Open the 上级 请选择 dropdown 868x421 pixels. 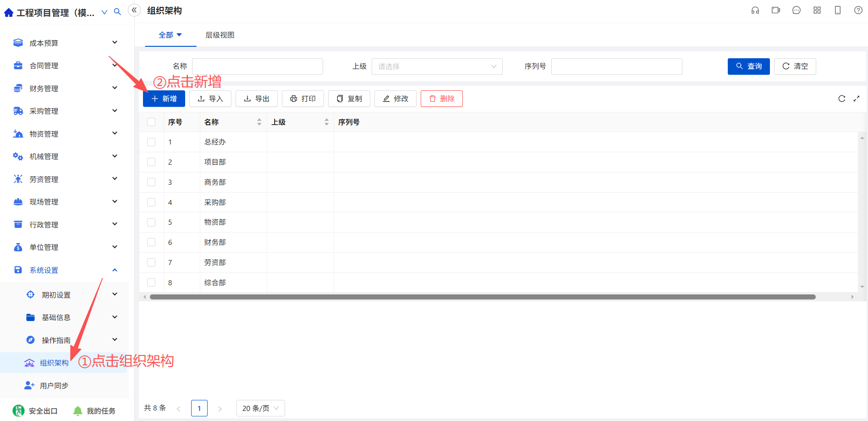point(437,66)
